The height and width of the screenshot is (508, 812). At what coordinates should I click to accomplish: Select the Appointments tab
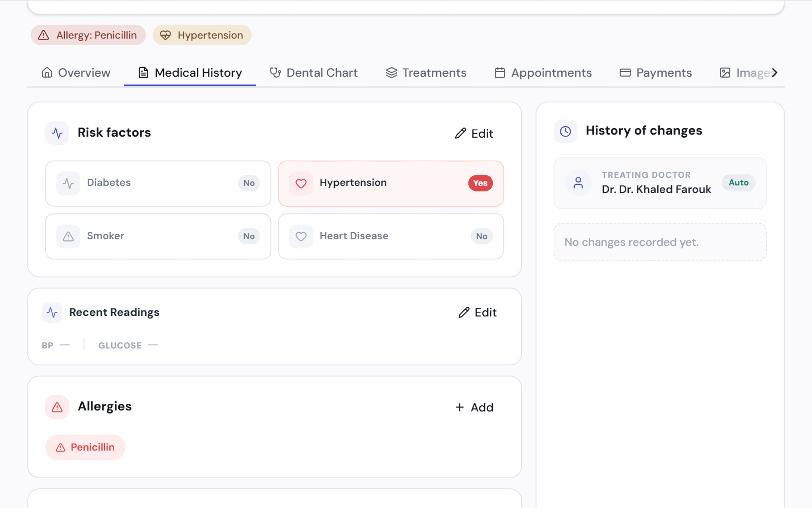point(543,73)
